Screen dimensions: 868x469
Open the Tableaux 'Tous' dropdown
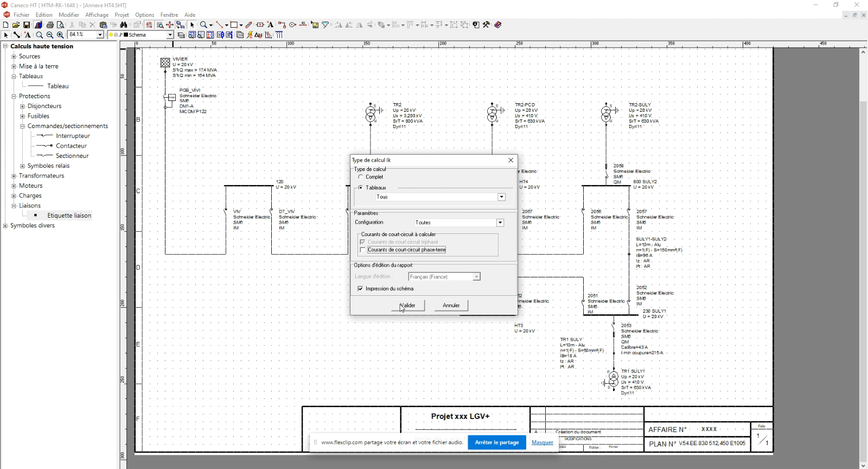click(x=501, y=197)
